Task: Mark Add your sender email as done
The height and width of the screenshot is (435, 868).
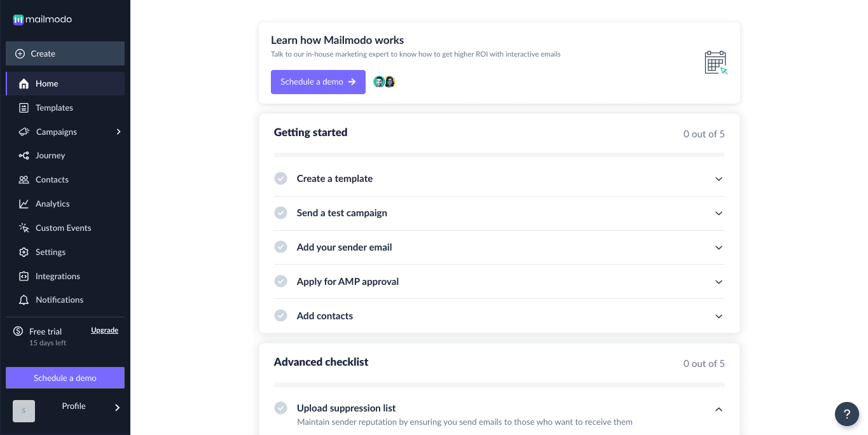Action: [x=280, y=247]
